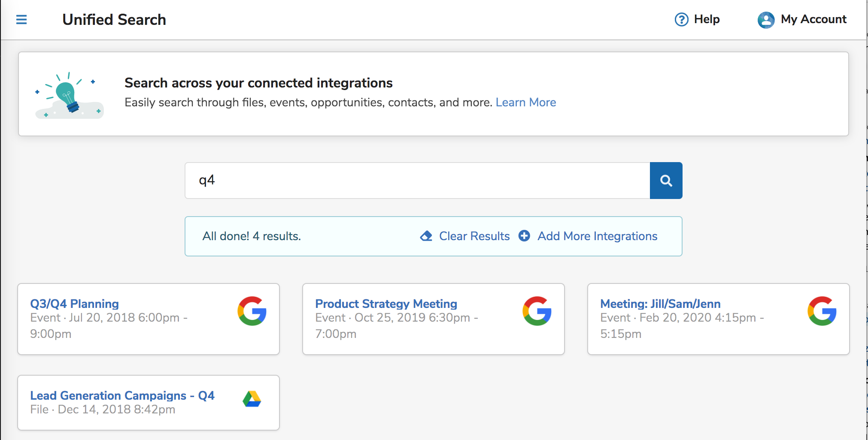Click Google icon on Meeting: Jill/Sam/Jenn card

[822, 311]
